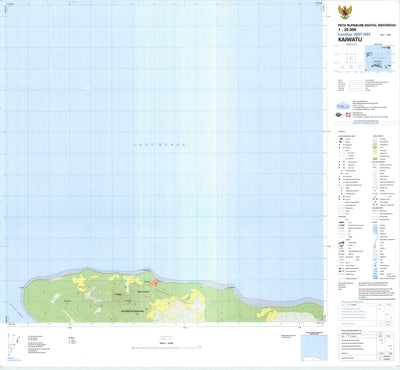Click the 1 : 25.000 scale text
Screen dimensions: 400x370
(347, 30)
